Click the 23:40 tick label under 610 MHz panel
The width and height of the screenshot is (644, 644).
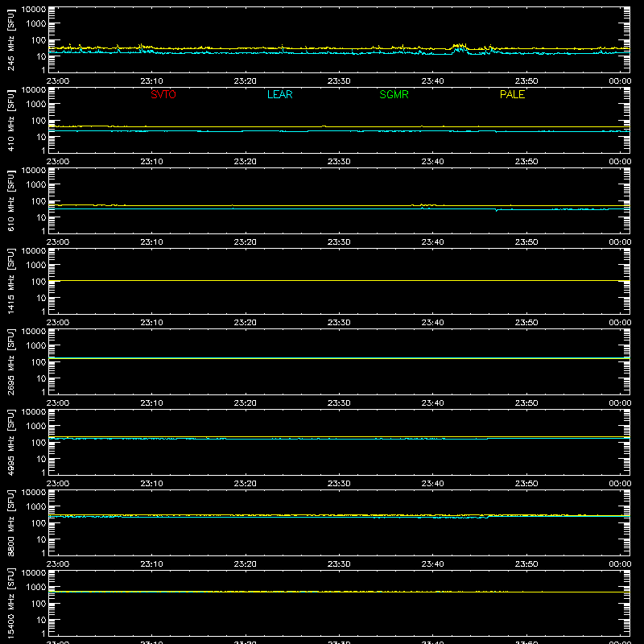click(x=432, y=242)
